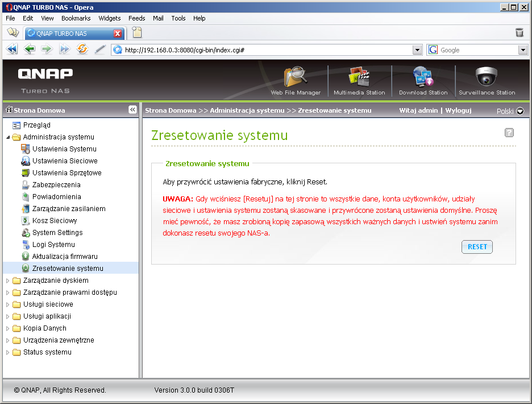The image size is (532, 404).
Task: Expand the Zarządzanie dyskiem folder
Action: [x=8, y=281]
